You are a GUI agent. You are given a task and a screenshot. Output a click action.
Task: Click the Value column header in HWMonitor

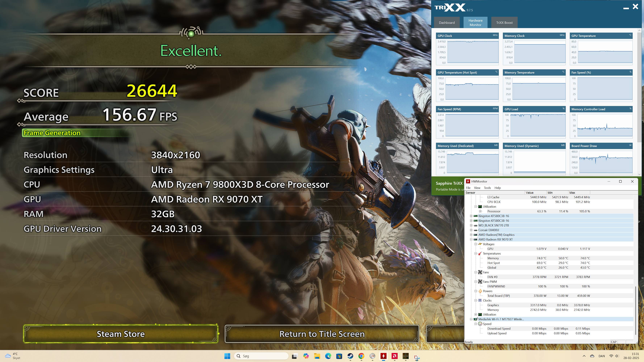point(536,192)
